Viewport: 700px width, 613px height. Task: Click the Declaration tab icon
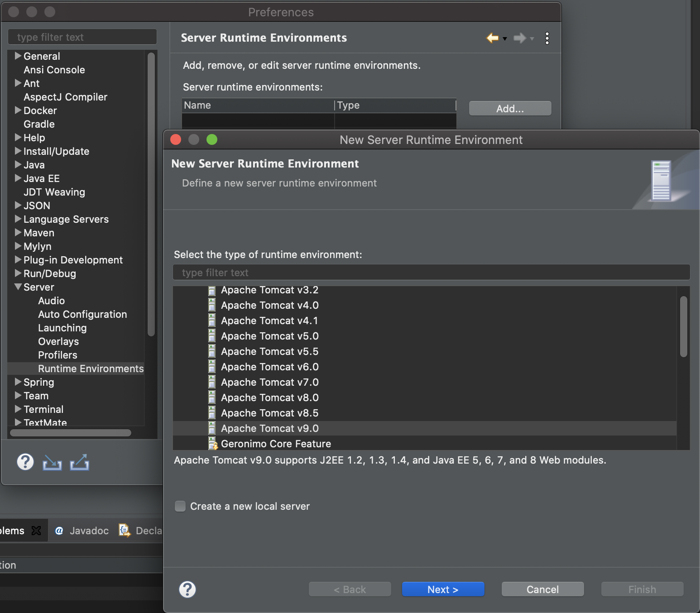click(125, 530)
